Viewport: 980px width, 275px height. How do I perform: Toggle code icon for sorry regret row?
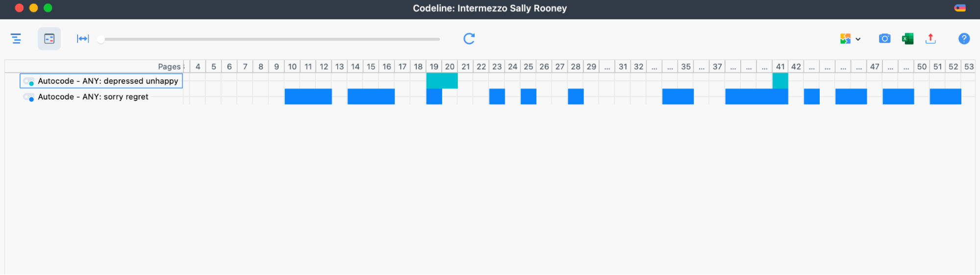(29, 97)
